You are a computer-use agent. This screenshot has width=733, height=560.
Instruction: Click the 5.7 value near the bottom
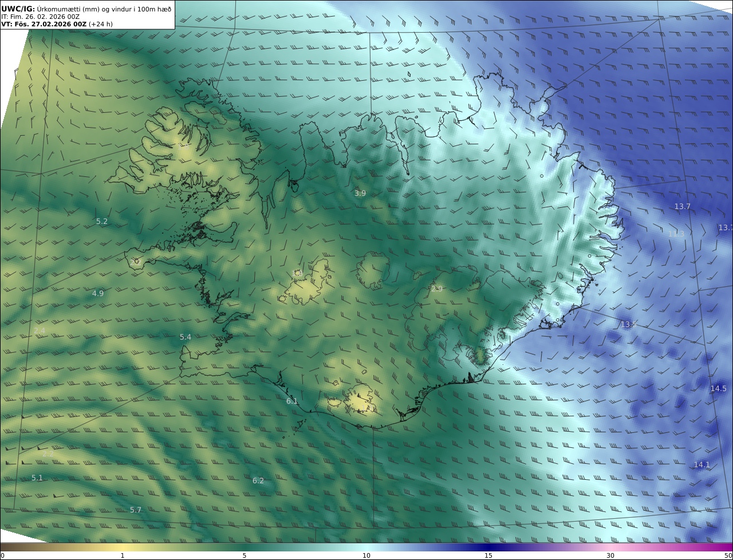tap(135, 510)
